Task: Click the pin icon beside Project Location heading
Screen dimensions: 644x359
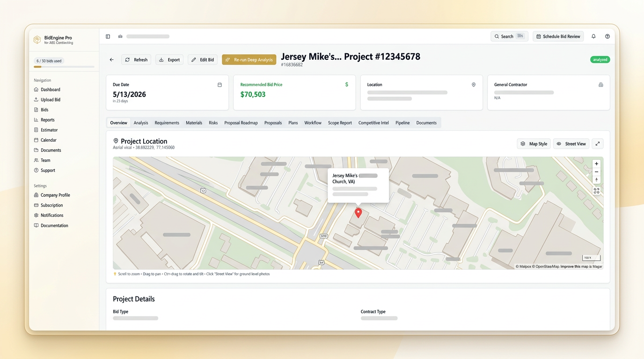Action: coord(116,141)
